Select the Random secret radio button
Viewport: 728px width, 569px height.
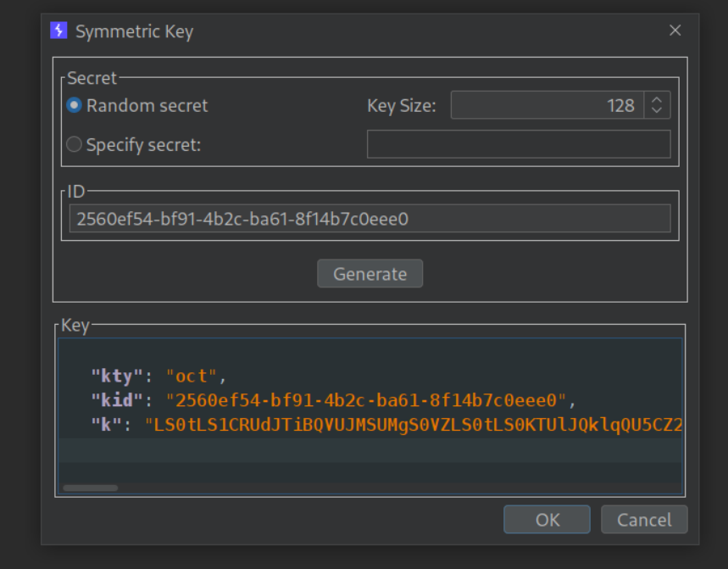point(75,105)
